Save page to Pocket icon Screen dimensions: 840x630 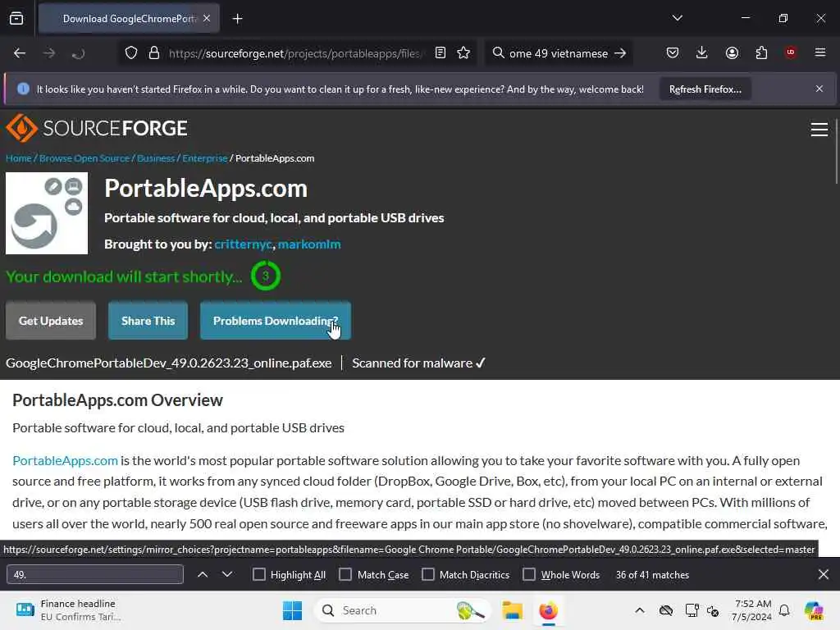pos(673,52)
